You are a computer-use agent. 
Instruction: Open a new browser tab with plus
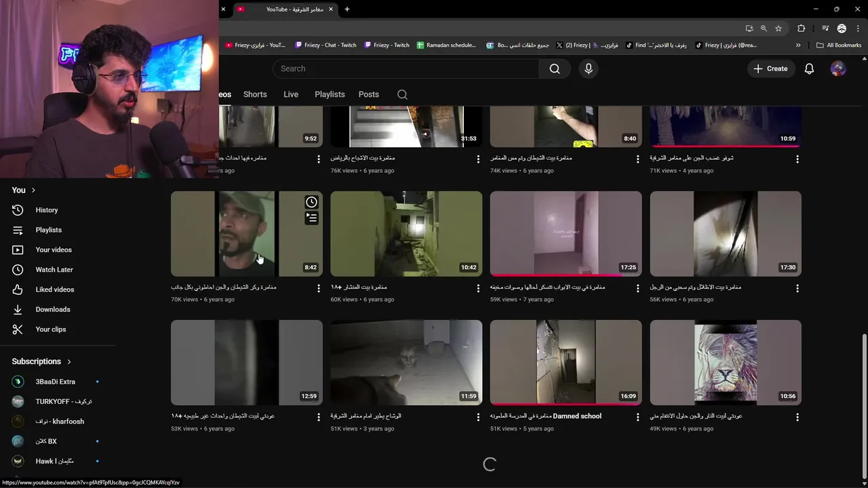pos(347,9)
